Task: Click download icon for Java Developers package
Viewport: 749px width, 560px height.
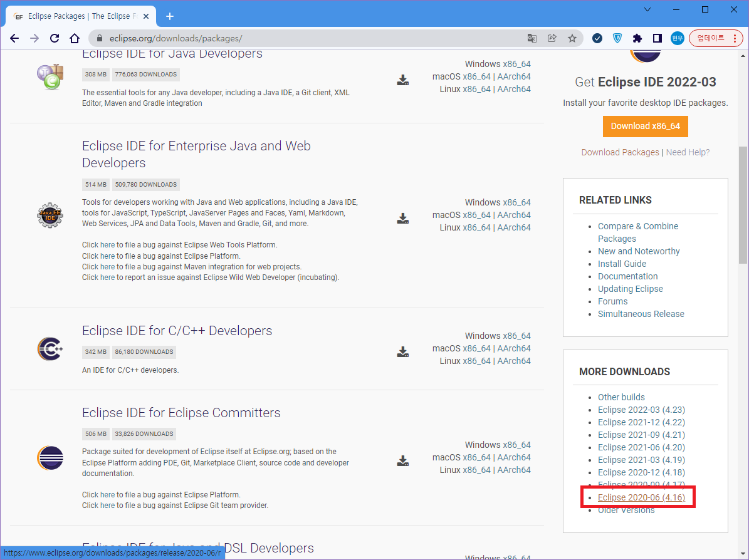Action: pyautogui.click(x=402, y=80)
